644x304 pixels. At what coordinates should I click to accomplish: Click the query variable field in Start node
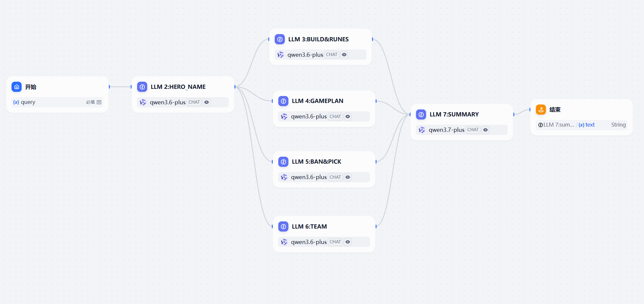57,102
